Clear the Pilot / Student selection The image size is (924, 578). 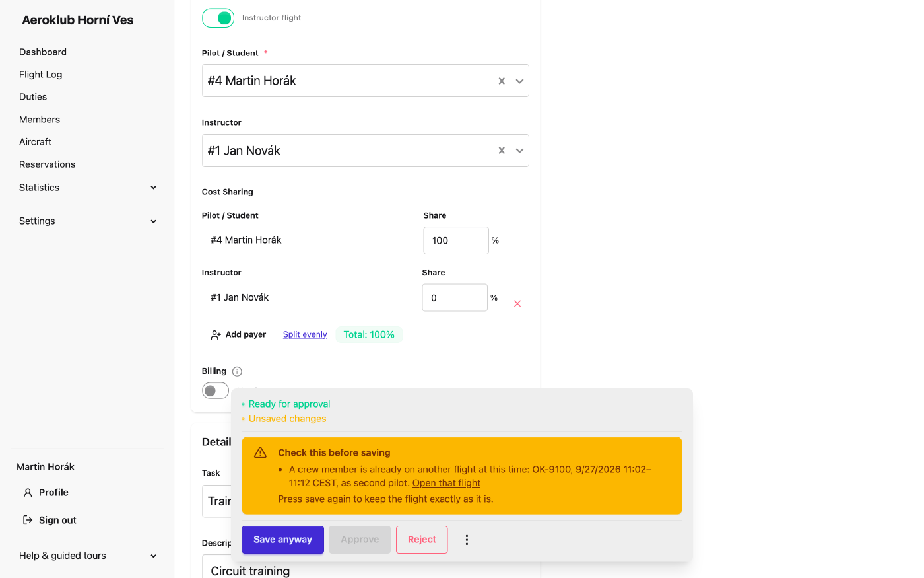(x=502, y=81)
